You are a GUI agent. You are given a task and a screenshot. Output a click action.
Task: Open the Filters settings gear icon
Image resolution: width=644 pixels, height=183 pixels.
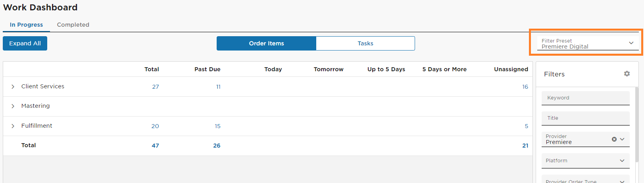(627, 74)
